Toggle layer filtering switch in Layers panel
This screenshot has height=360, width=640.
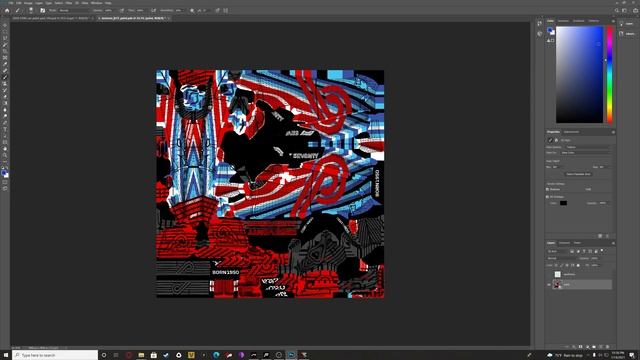(x=602, y=251)
